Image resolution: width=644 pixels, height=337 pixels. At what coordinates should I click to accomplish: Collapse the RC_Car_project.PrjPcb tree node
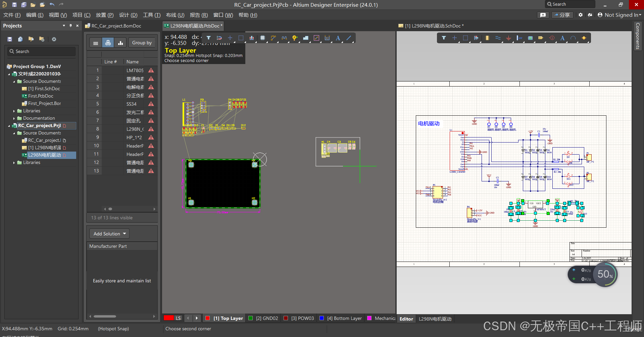tap(9, 126)
